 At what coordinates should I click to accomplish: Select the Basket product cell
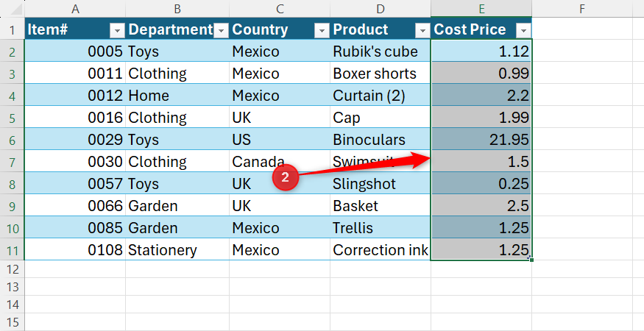[x=381, y=206]
